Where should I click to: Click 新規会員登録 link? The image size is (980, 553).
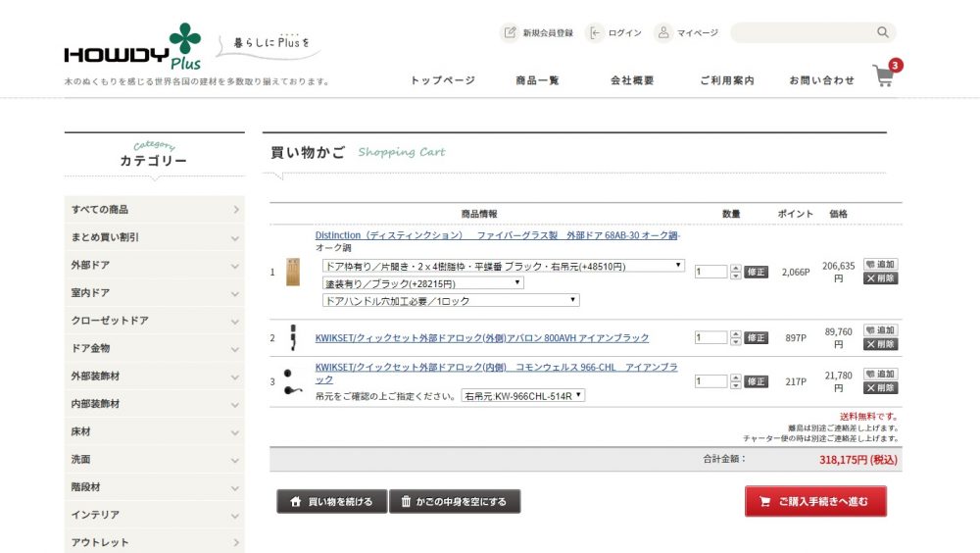548,32
